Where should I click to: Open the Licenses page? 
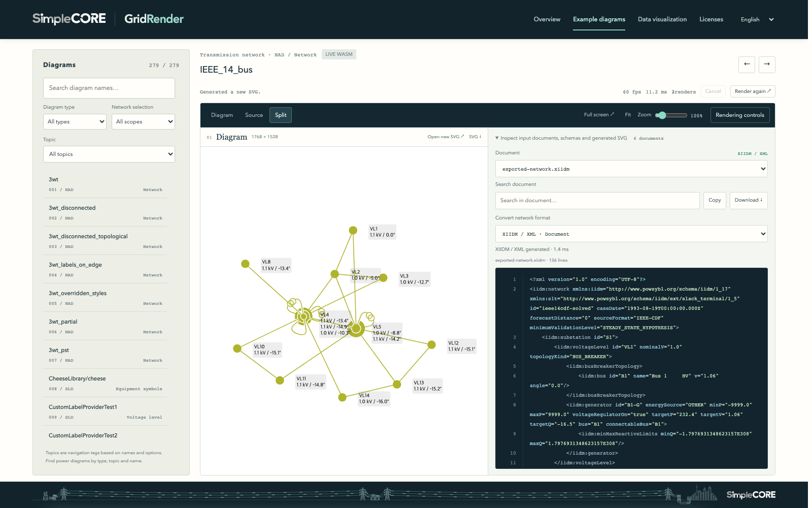coord(711,19)
